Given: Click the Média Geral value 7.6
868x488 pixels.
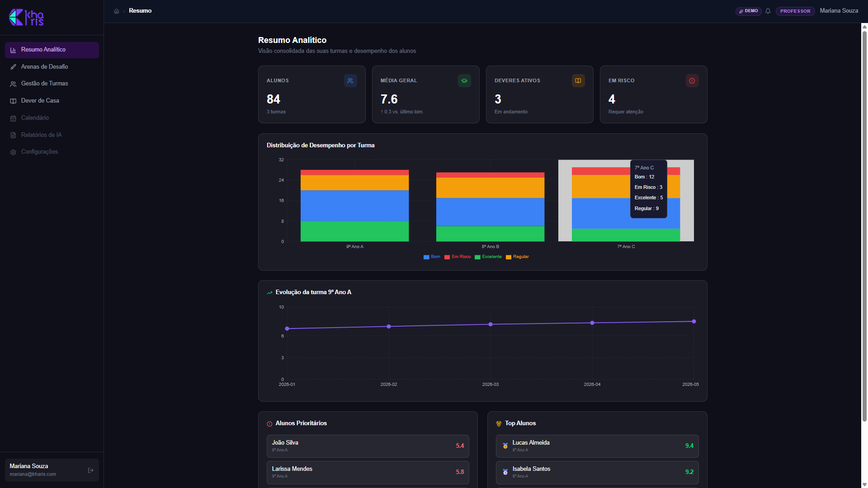Looking at the screenshot, I should [389, 99].
